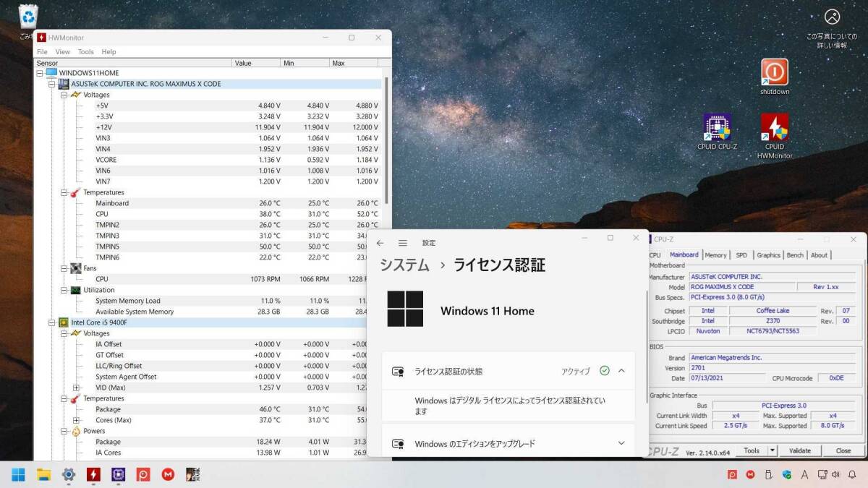Click the Close button in CPU-Z

843,450
